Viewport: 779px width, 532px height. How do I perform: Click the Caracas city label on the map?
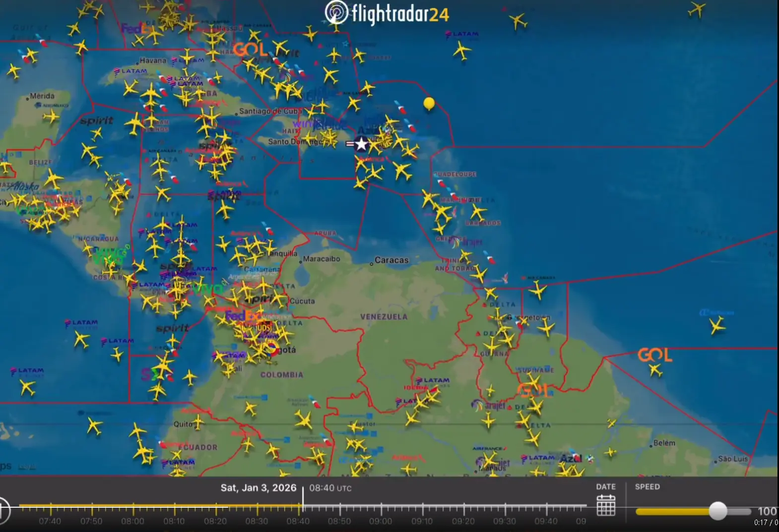pos(391,260)
